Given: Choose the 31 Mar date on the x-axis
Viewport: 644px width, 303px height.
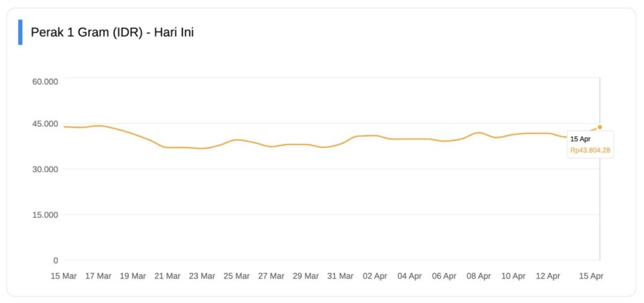Looking at the screenshot, I should tap(340, 276).
